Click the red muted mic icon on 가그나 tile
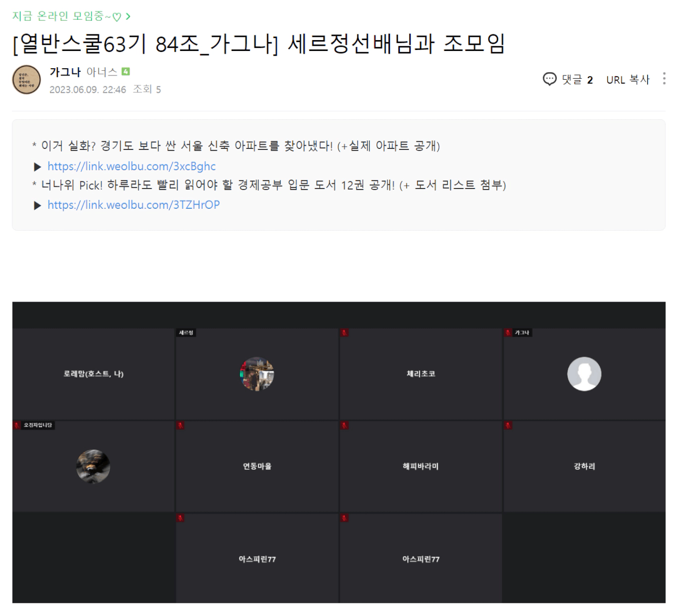The image size is (678, 616). point(508,333)
